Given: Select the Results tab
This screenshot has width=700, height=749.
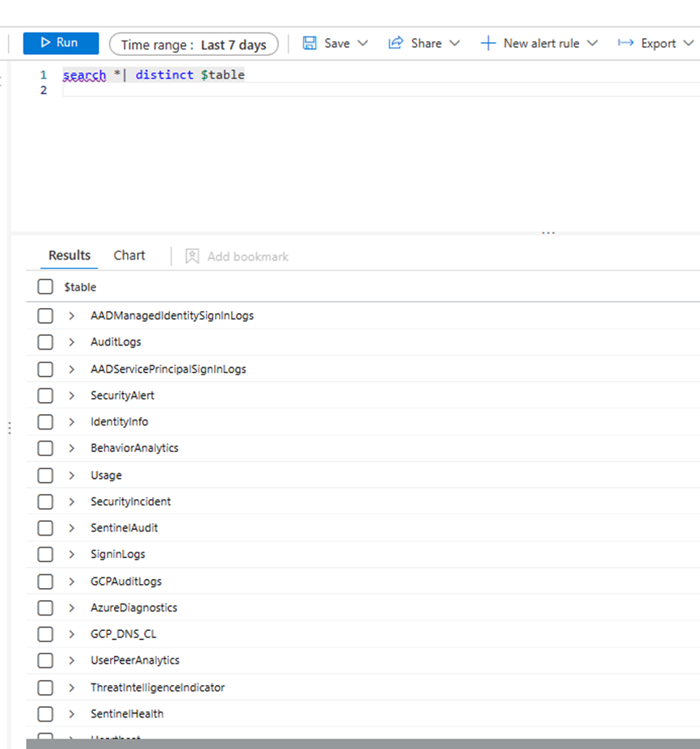Looking at the screenshot, I should click(x=69, y=256).
